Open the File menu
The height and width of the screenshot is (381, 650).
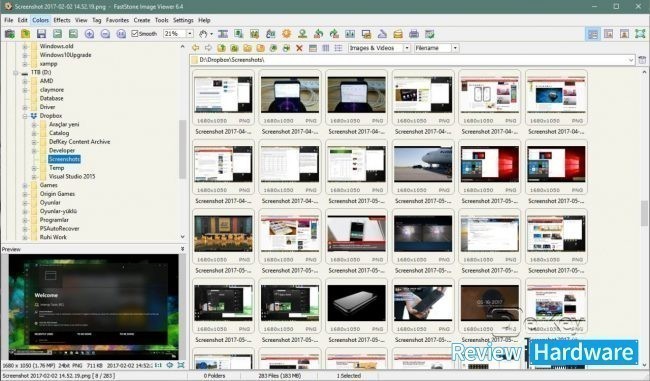[x=8, y=20]
